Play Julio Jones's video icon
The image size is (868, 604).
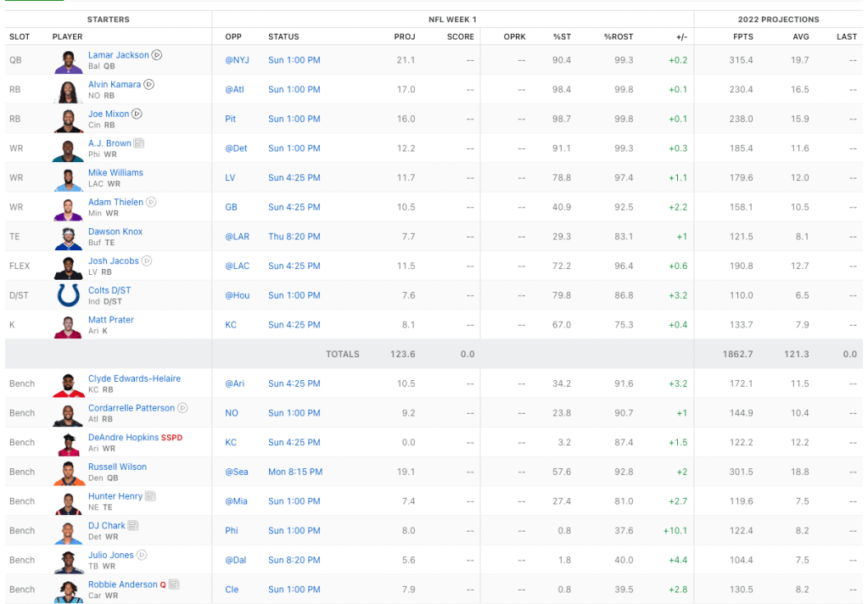[142, 555]
